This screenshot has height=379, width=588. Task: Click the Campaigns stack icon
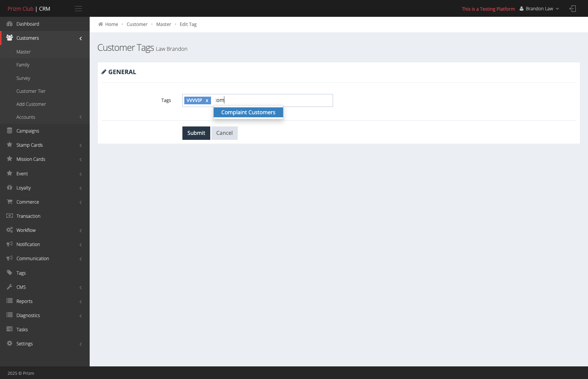[x=10, y=131]
